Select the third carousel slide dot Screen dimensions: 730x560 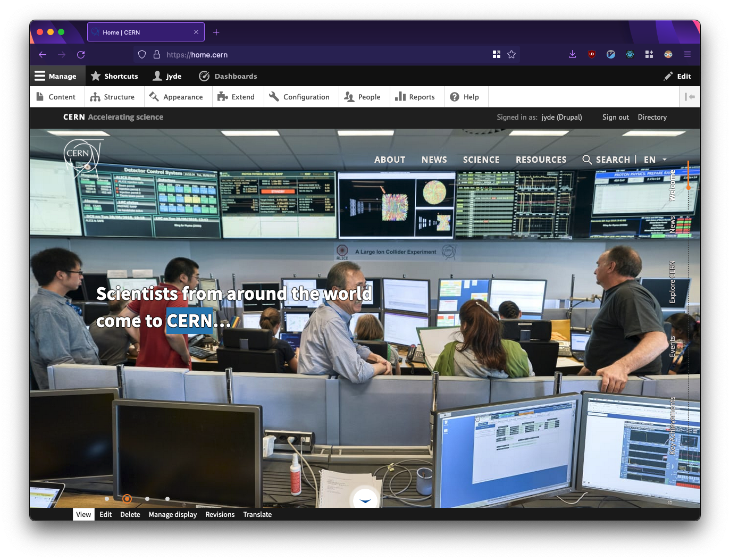tap(147, 499)
